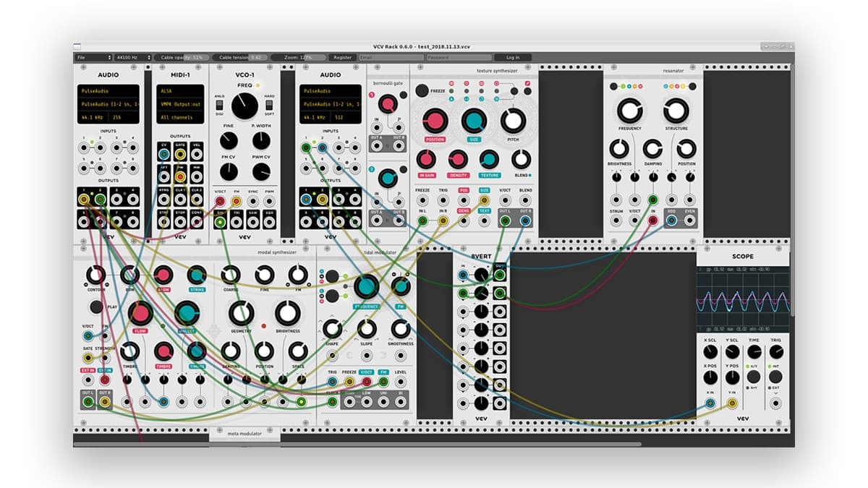Click the SMOOTHNESS knob on the tidal modulator
The image size is (868, 488).
pyautogui.click(x=399, y=329)
